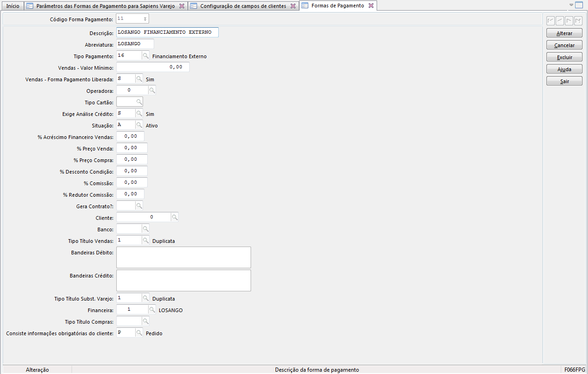This screenshot has height=374, width=588.
Task: Click the Vendas - Valor Mínimo field
Action: 153,67
